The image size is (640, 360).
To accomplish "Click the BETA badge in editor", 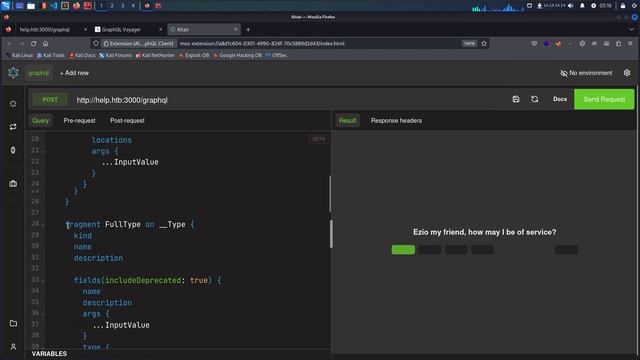I will click(x=318, y=139).
